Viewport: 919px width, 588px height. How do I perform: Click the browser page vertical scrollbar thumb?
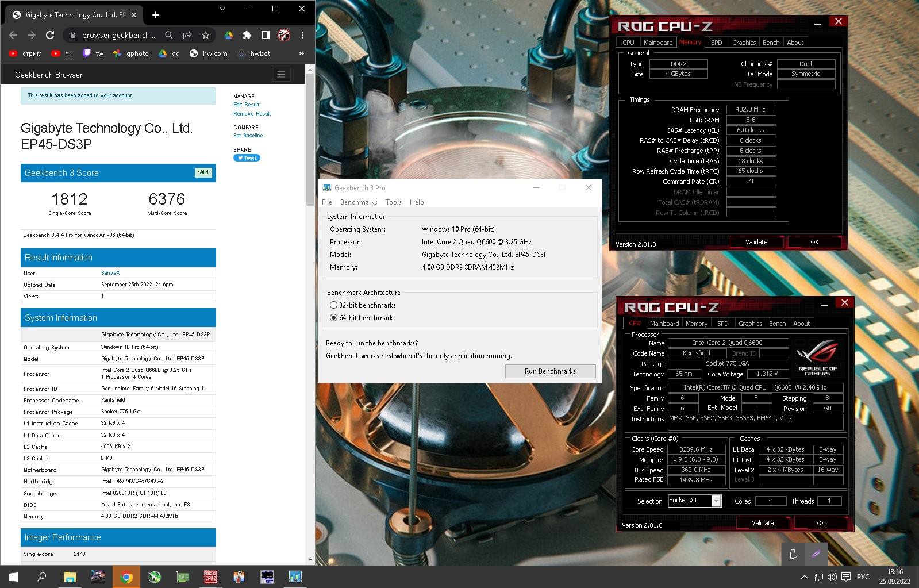pyautogui.click(x=310, y=140)
